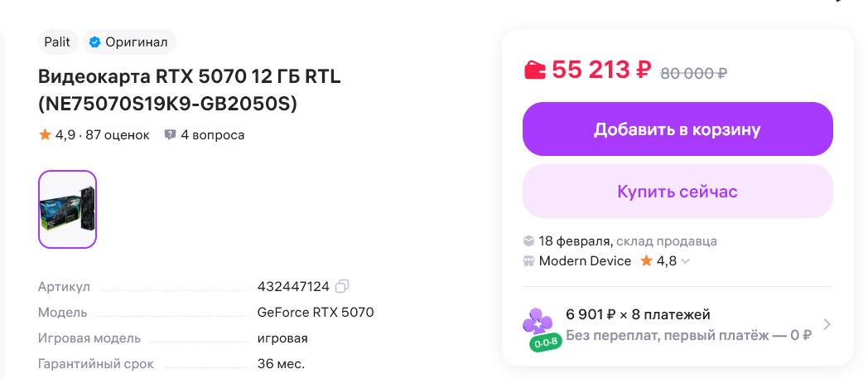Click the green 0-0-8 badge
The height and width of the screenshot is (379, 868).
point(547,342)
